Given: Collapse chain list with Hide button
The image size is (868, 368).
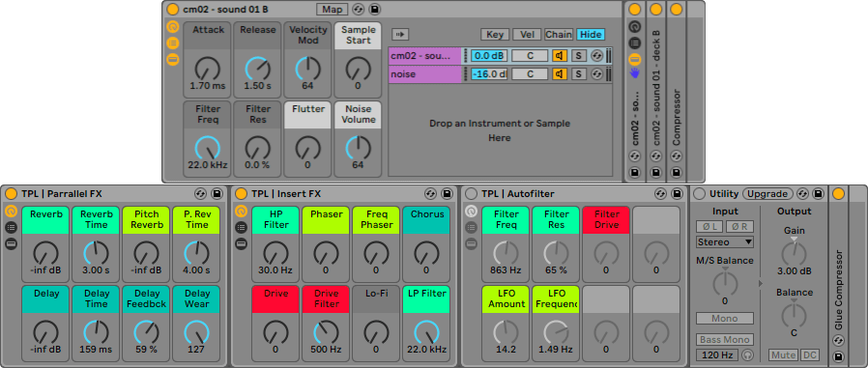Looking at the screenshot, I should (x=591, y=35).
